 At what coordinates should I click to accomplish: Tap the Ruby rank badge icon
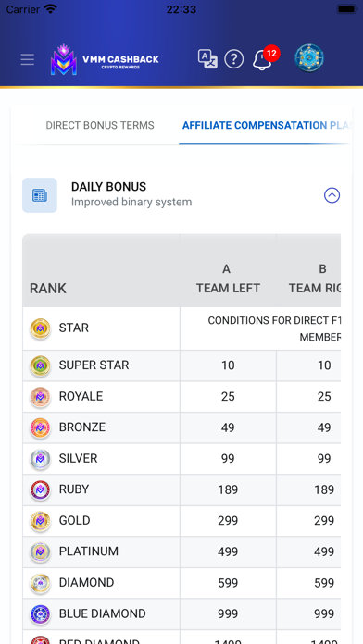coord(41,490)
